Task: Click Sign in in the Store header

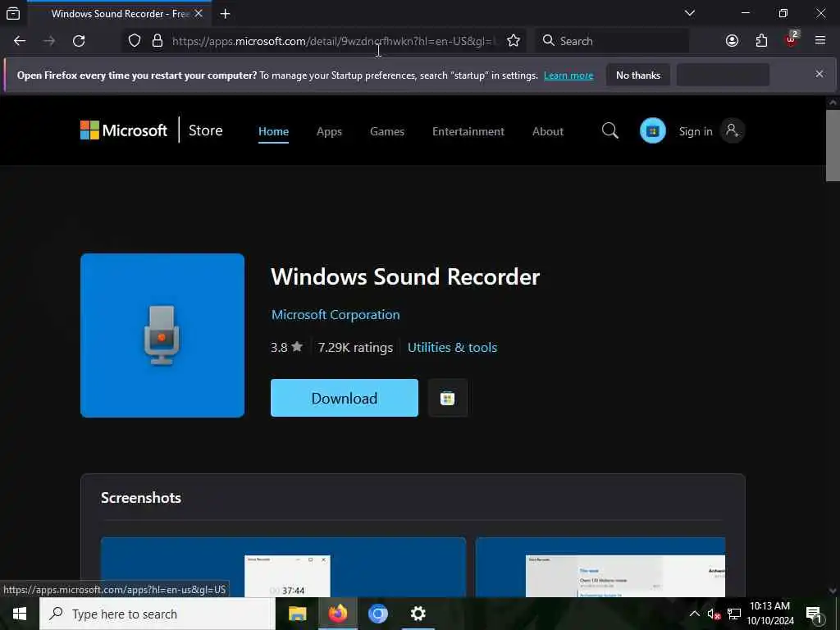Action: [696, 131]
